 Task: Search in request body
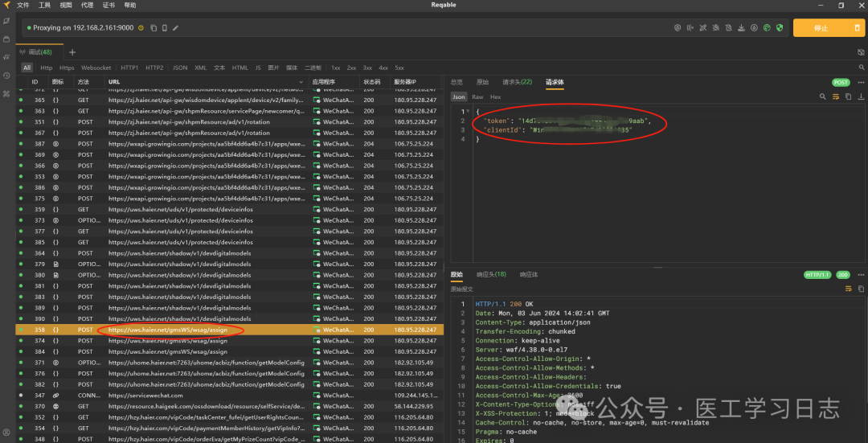pos(823,96)
